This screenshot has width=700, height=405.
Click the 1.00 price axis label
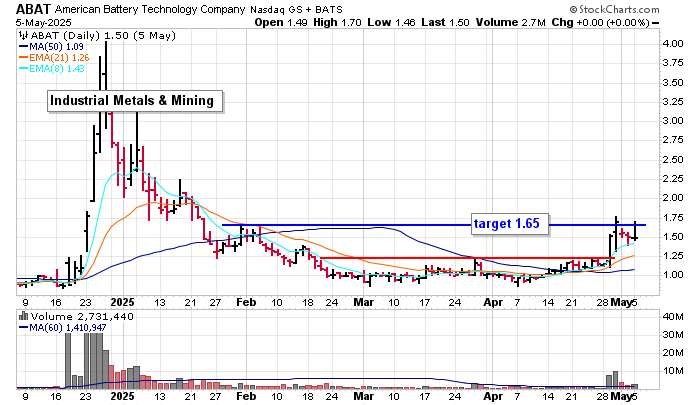(673, 275)
